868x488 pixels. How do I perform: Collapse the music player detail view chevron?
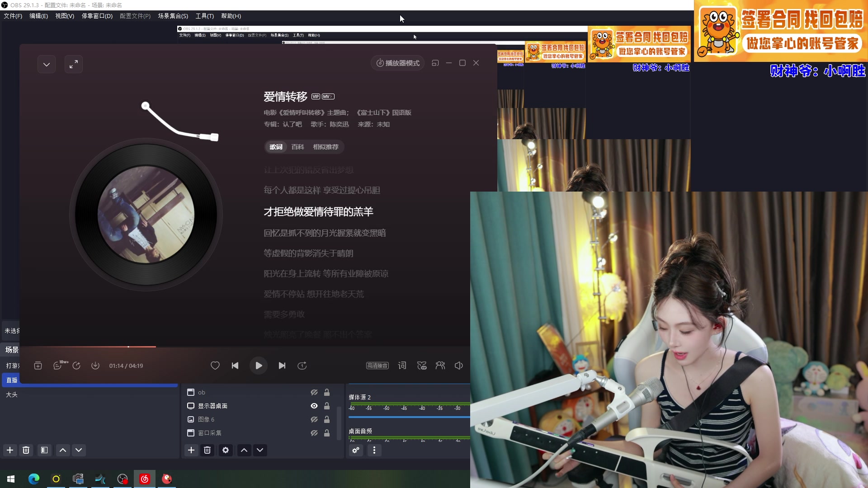coord(47,64)
